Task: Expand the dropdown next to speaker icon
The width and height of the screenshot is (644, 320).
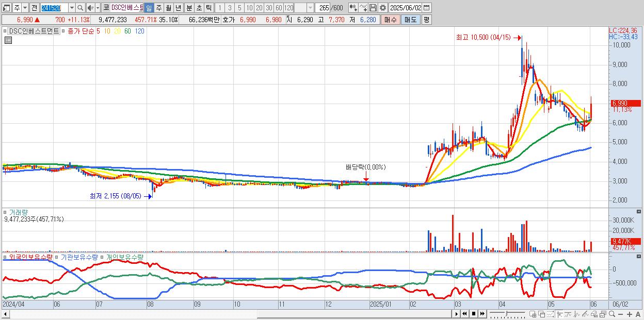Action: coord(98,8)
